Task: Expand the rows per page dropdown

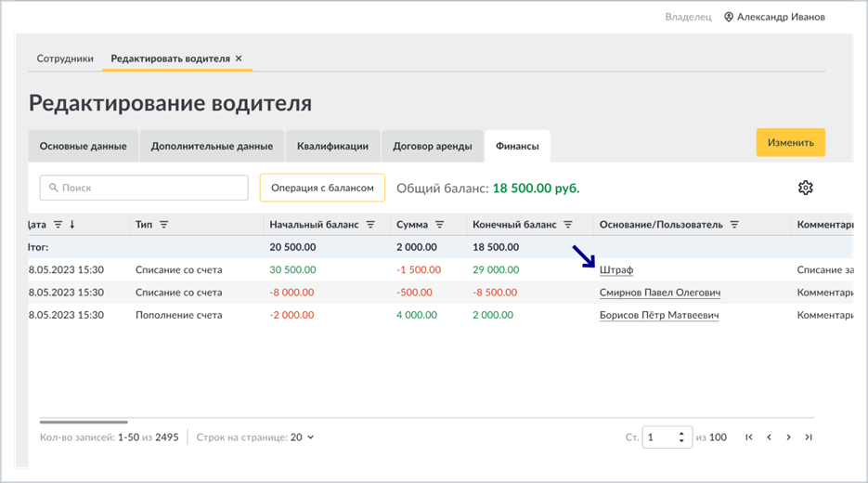Action: coord(311,437)
